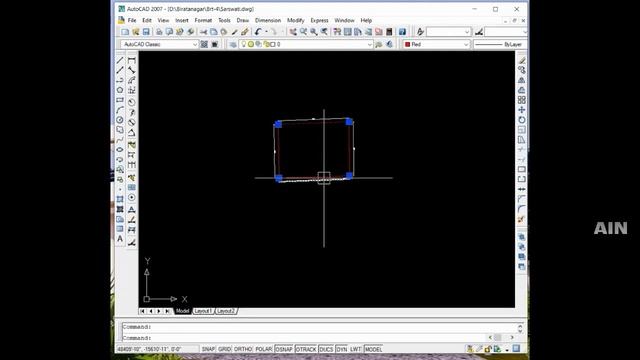Toggle LWT lineweight display
This screenshot has height=360, width=640.
pyautogui.click(x=356, y=349)
